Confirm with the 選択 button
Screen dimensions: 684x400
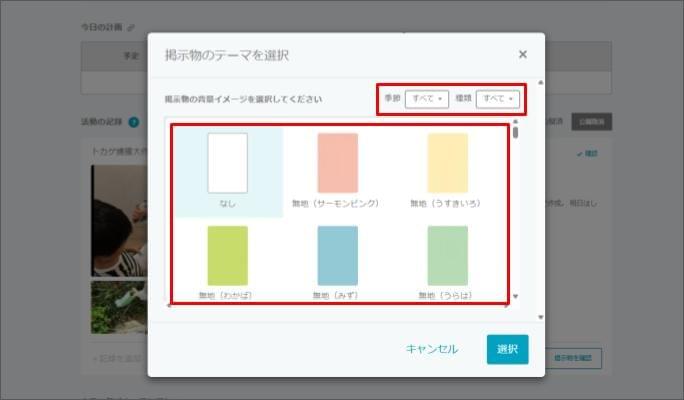(507, 349)
